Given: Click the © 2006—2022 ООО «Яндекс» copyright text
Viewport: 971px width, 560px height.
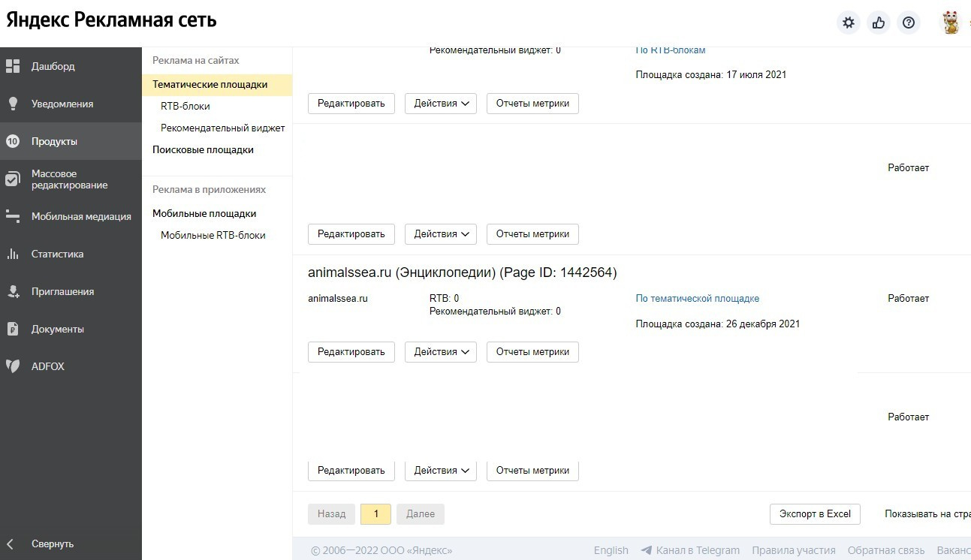Looking at the screenshot, I should coord(381,550).
